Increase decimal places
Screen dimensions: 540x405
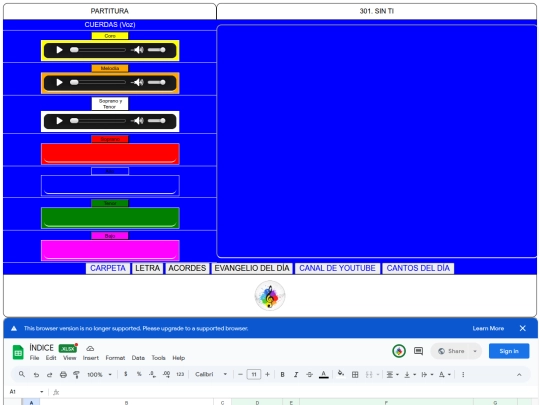click(x=166, y=374)
